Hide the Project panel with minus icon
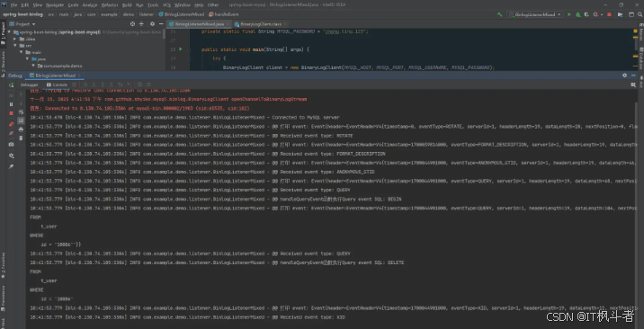 point(160,24)
